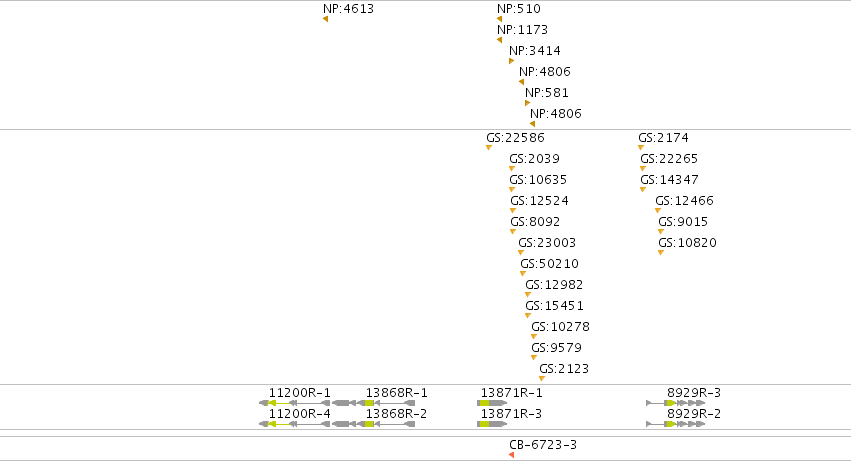Click the GS:9015 insertion marker triangle
The image size is (851, 461).
tap(661, 232)
